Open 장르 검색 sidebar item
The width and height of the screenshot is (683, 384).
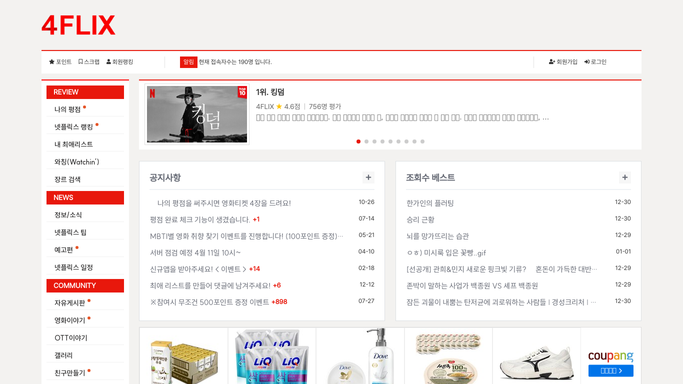(68, 179)
